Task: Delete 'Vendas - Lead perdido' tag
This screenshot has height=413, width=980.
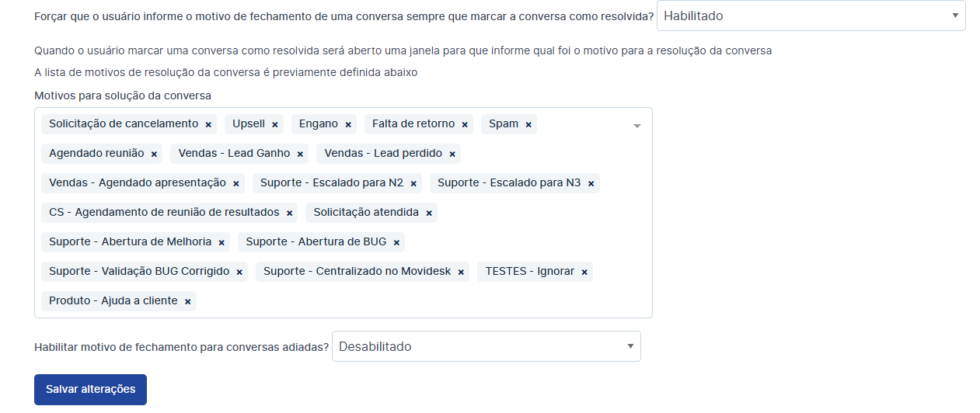Action: (452, 154)
